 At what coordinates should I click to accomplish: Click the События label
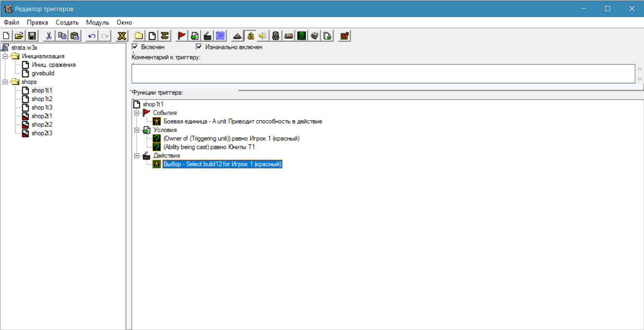(165, 113)
